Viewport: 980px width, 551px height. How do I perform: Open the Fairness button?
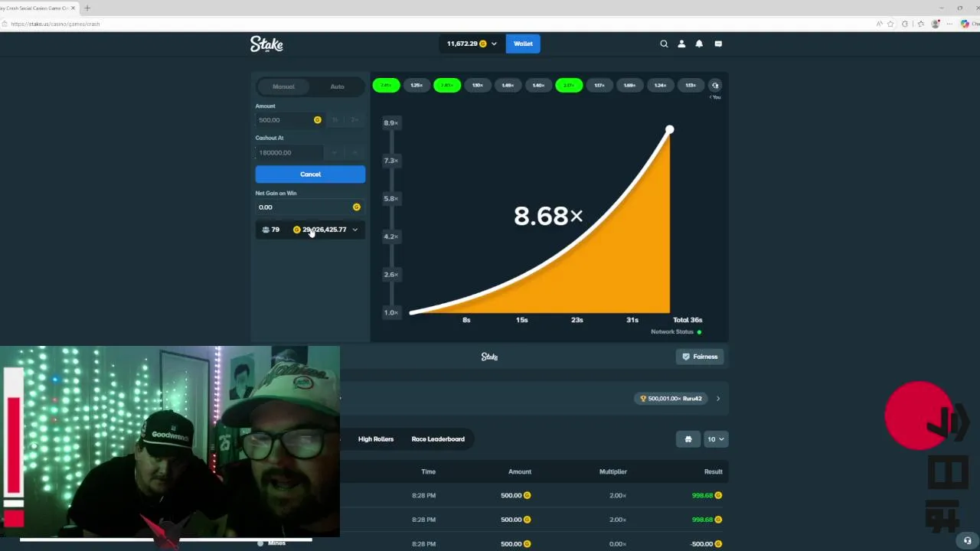[x=700, y=357]
